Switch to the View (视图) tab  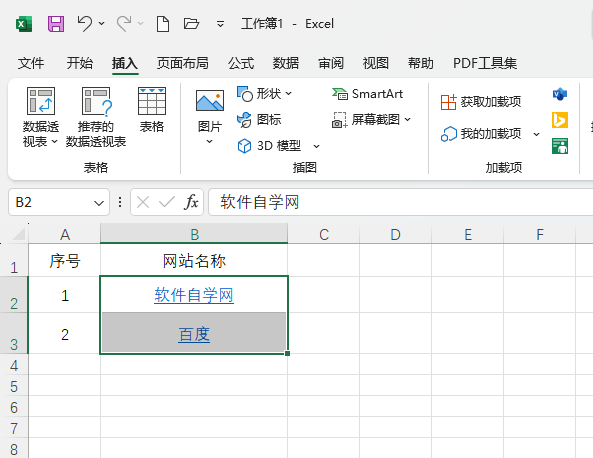(376, 63)
